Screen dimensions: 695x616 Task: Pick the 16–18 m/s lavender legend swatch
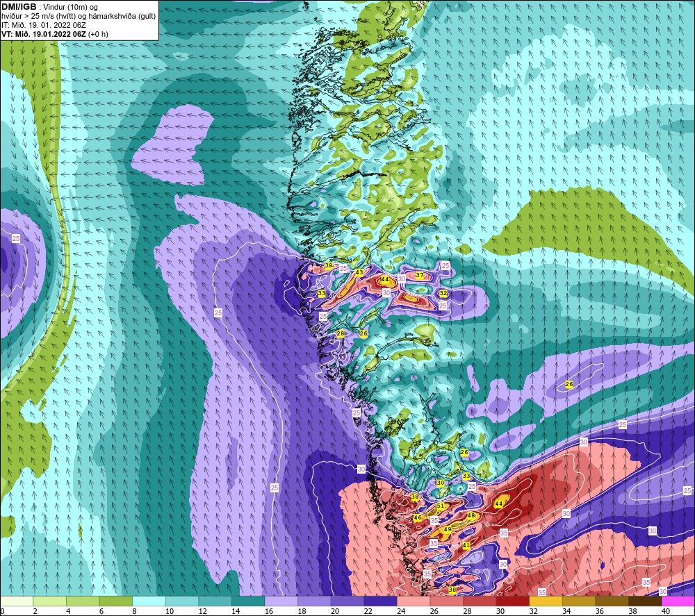click(x=281, y=601)
